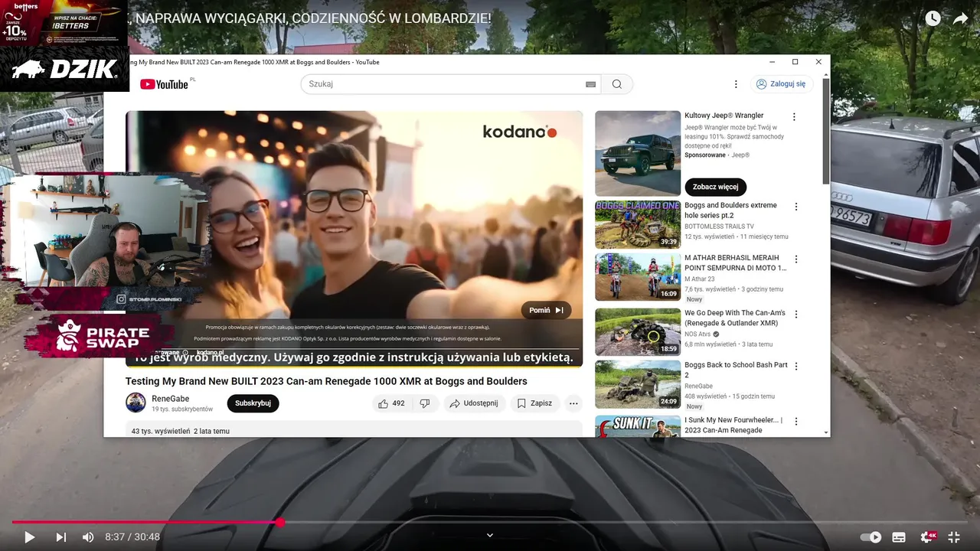The height and width of the screenshot is (551, 980).
Task: Maximize the inner YouTube window
Action: [795, 62]
